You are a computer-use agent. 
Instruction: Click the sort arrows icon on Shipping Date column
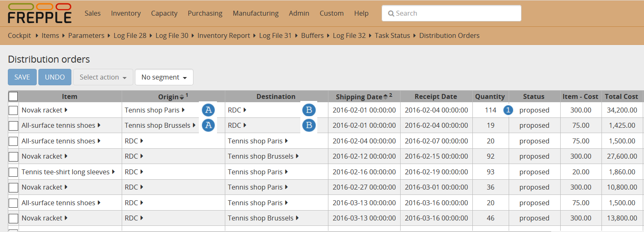pyautogui.click(x=385, y=97)
